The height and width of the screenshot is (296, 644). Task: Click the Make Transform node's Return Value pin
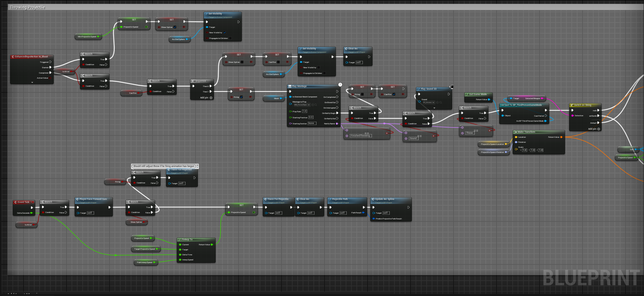561,137
